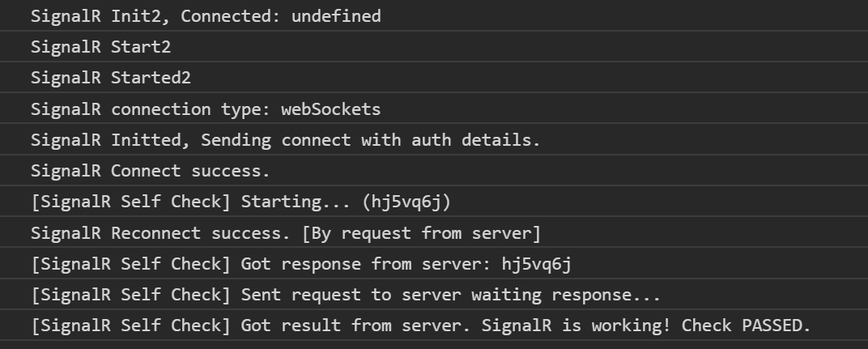This screenshot has width=868, height=349.
Task: Click the 'SignalR Init2, Connected: undefined' log line
Action: (206, 16)
